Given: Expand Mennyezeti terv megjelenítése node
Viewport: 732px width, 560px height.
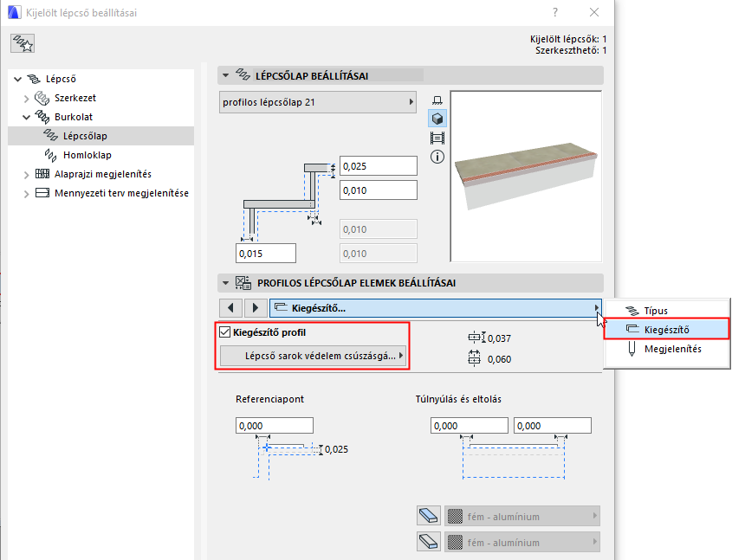Looking at the screenshot, I should click(26, 194).
